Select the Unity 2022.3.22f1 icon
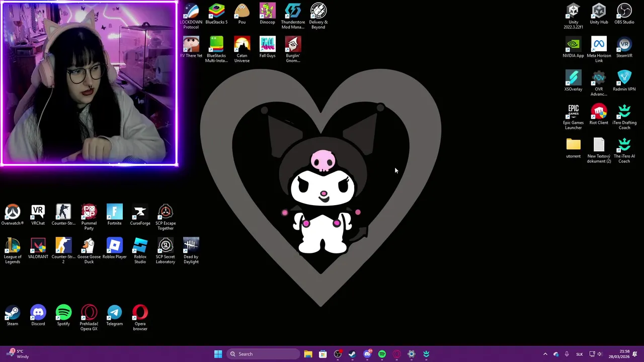Viewport: 644px width, 362px height. pos(574,16)
